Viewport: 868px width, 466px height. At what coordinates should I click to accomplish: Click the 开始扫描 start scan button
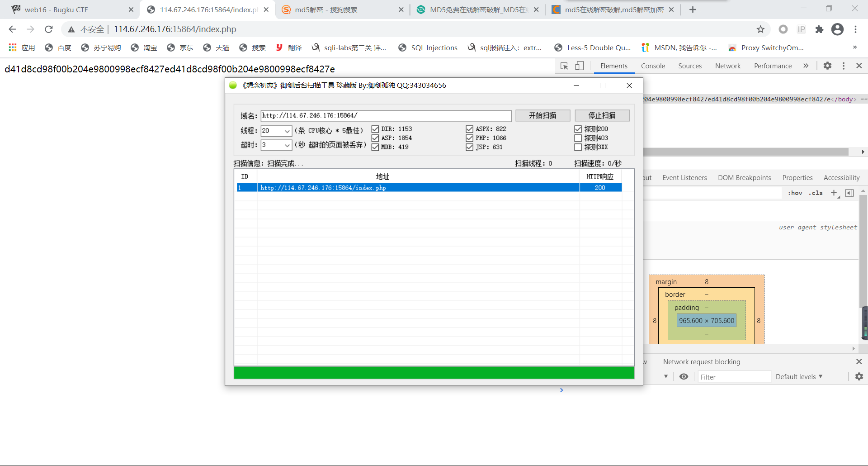[x=542, y=116]
